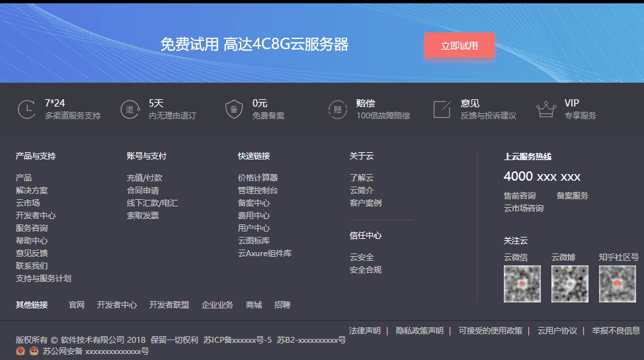The height and width of the screenshot is (360, 644).
Task: Open 云简介
Action: [x=362, y=191]
